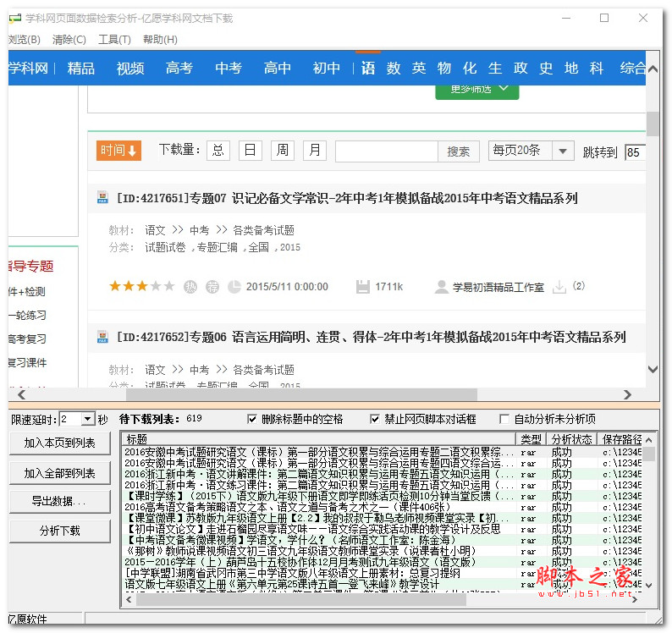Image resolution: width=672 pixels, height=633 pixels.
Task: Click the browser scroll-down arrow
Action: point(653,369)
